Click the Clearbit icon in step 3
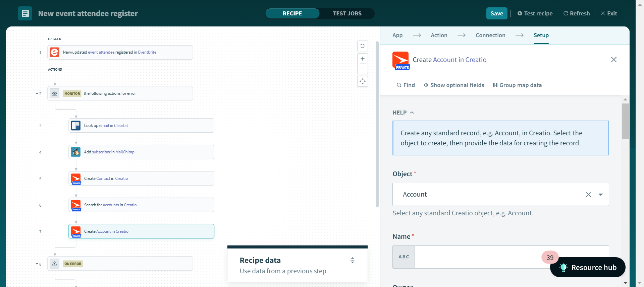The width and height of the screenshot is (644, 287). 76,126
